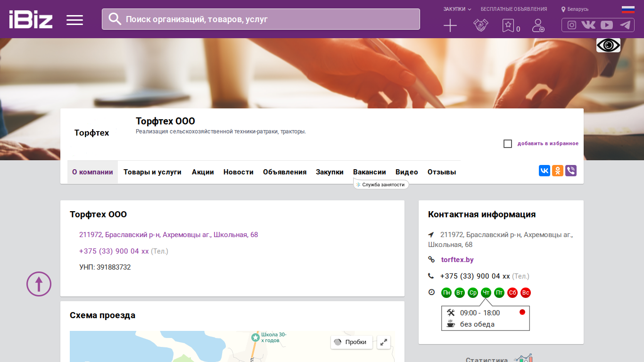Share company page on Odnoklassniki
644x362 pixels.
(x=558, y=171)
